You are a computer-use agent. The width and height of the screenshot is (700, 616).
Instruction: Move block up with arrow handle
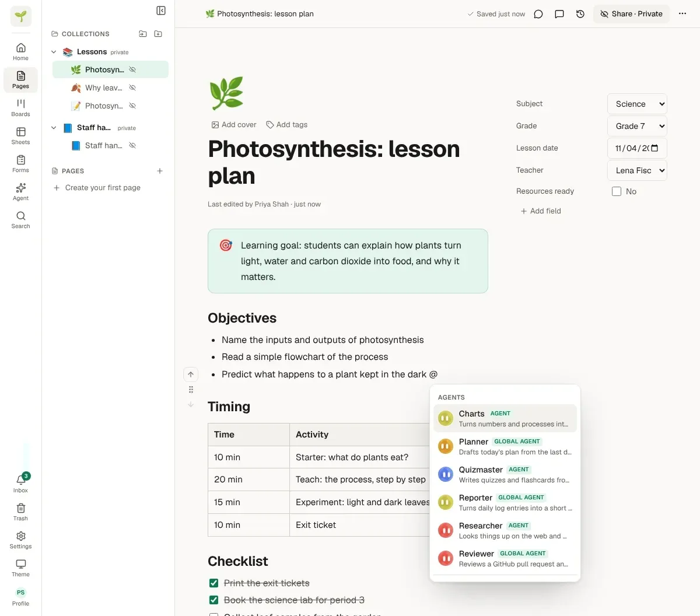(191, 374)
